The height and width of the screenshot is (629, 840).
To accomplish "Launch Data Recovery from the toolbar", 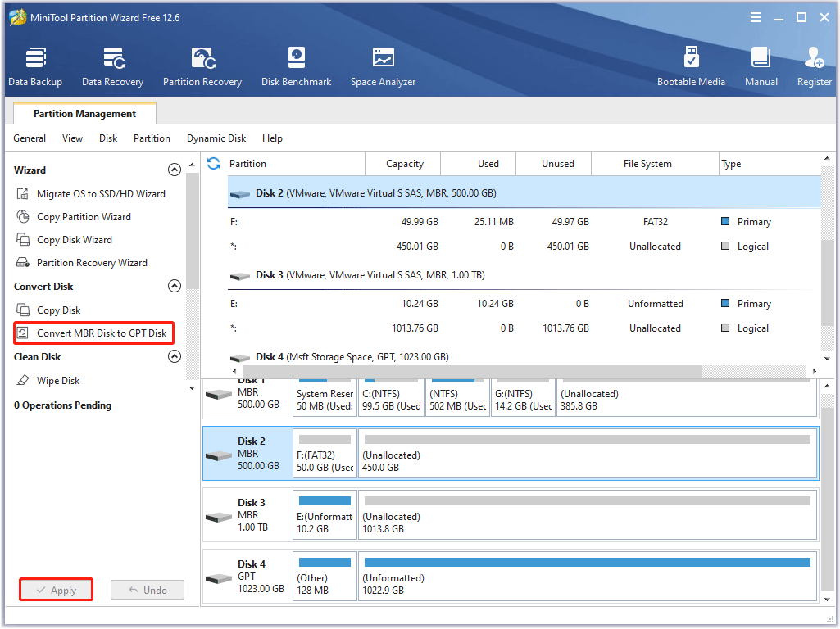I will point(112,66).
